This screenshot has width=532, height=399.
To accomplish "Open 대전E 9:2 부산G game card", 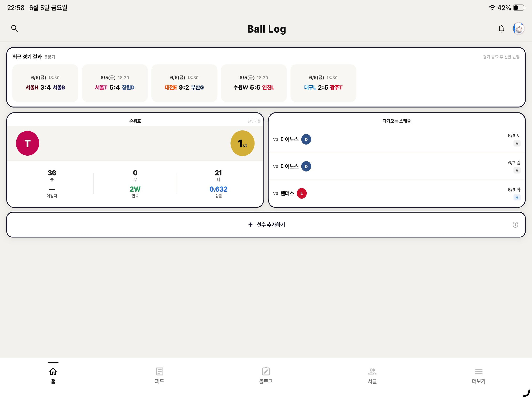I will (x=184, y=83).
